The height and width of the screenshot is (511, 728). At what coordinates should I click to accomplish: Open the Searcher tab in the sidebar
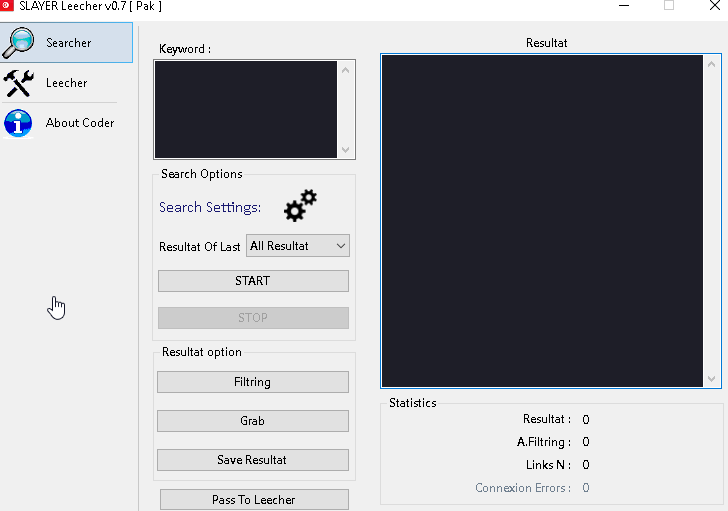66,43
